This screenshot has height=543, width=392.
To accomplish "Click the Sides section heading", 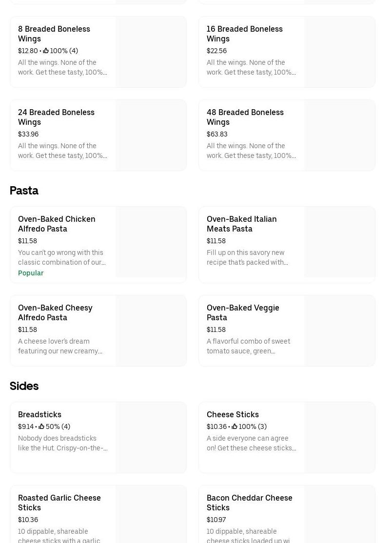I will (x=24, y=386).
